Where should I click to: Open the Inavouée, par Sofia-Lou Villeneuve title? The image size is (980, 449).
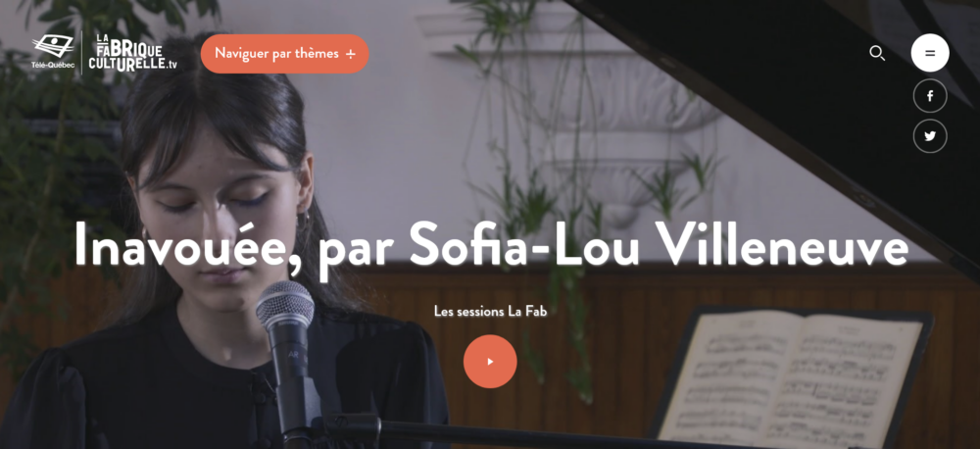(491, 244)
